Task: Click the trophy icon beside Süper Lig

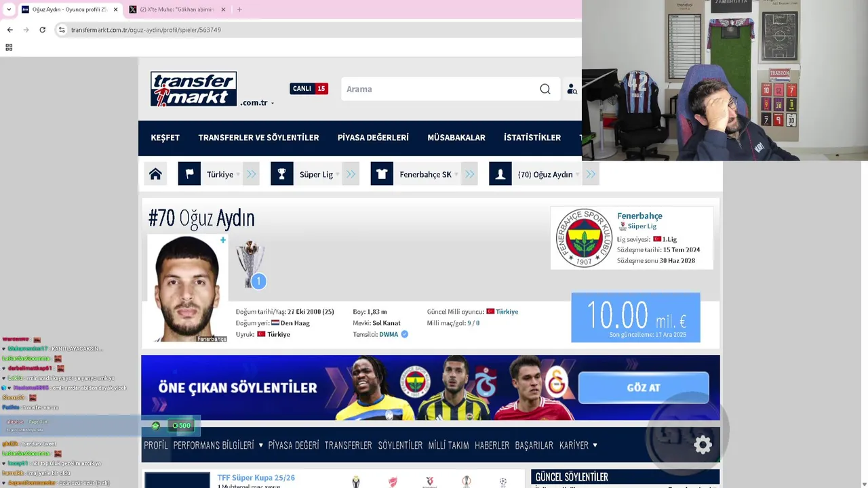Action: [x=281, y=174]
